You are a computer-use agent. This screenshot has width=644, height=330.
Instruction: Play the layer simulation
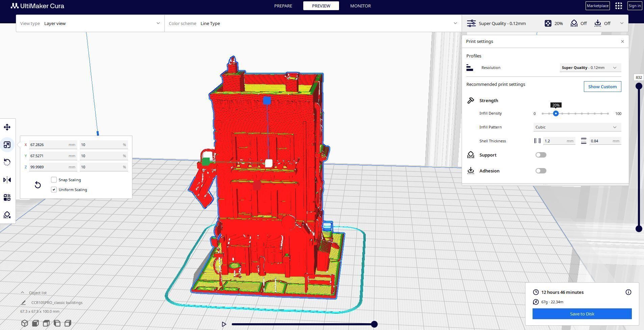(x=224, y=324)
